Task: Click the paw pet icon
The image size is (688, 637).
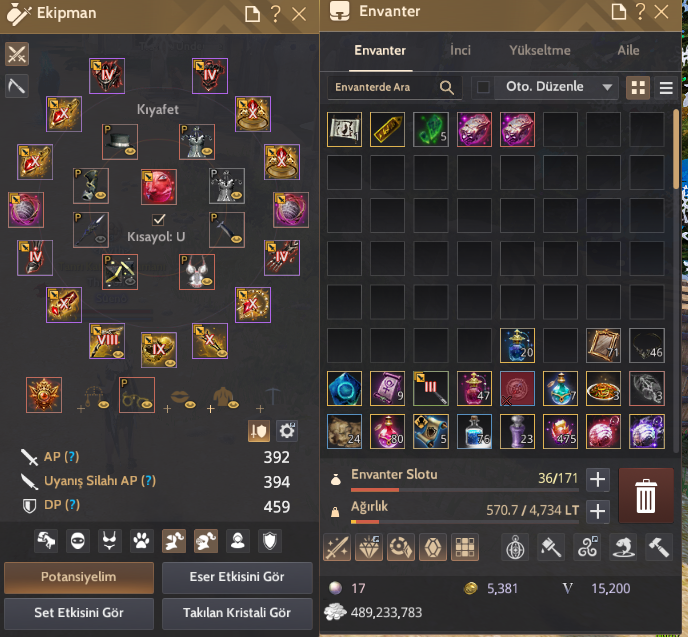Action: coord(141,541)
